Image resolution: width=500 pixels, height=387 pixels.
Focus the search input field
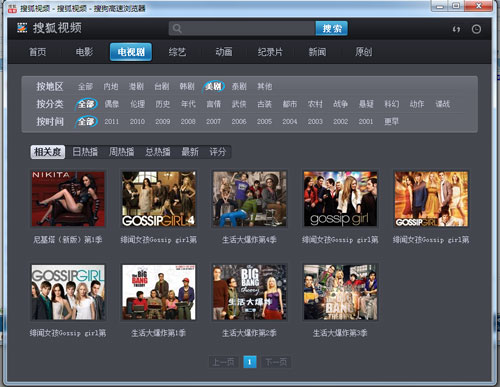242,29
